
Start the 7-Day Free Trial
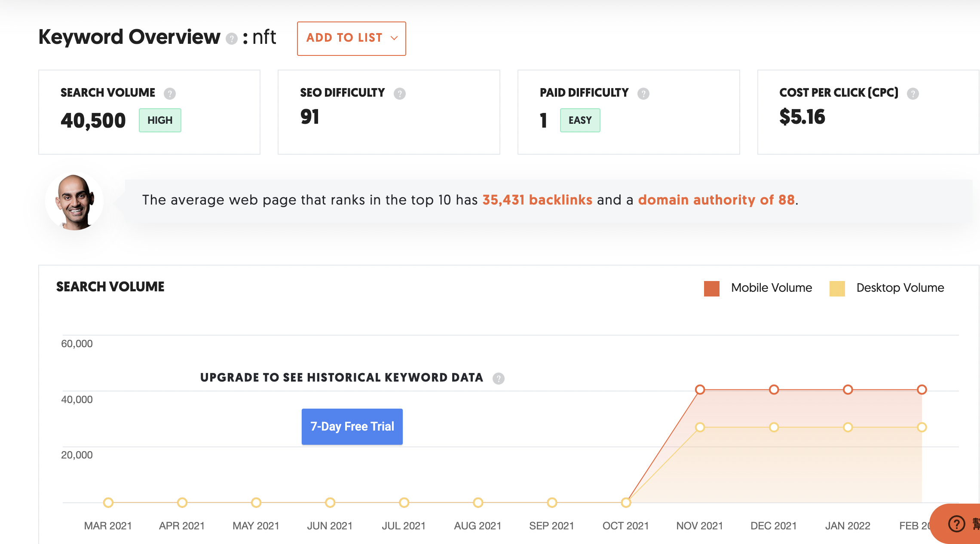[352, 426]
